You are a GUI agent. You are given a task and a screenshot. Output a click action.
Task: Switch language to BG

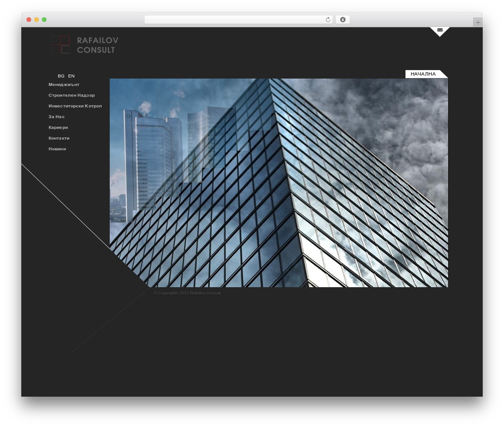pos(61,76)
